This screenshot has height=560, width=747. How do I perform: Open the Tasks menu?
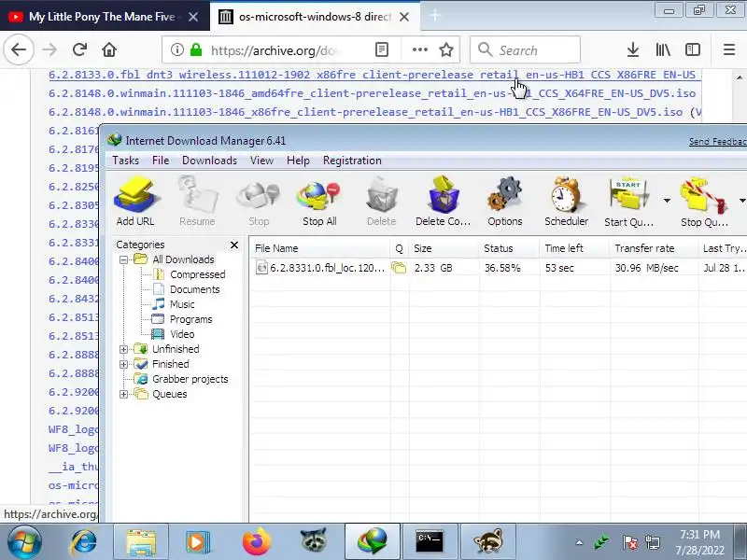(126, 161)
